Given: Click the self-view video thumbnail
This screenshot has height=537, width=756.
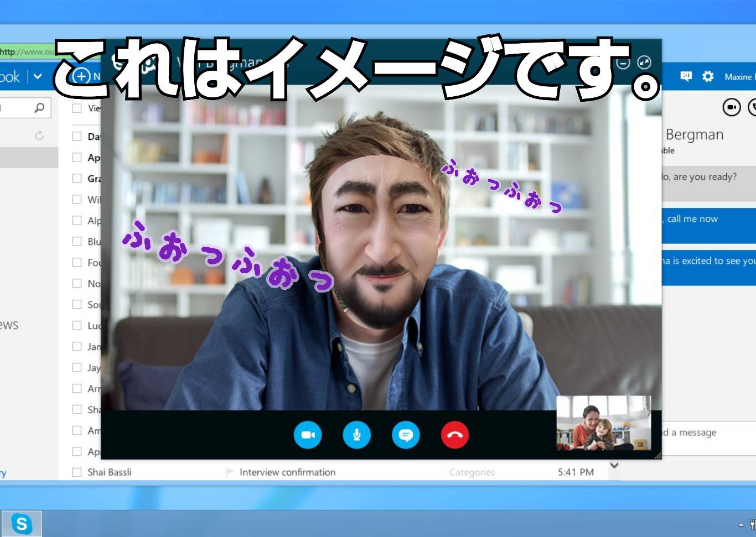Looking at the screenshot, I should [x=603, y=423].
